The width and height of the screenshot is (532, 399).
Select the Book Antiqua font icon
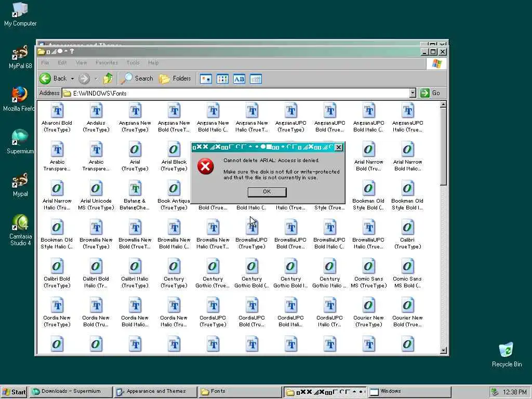[174, 195]
